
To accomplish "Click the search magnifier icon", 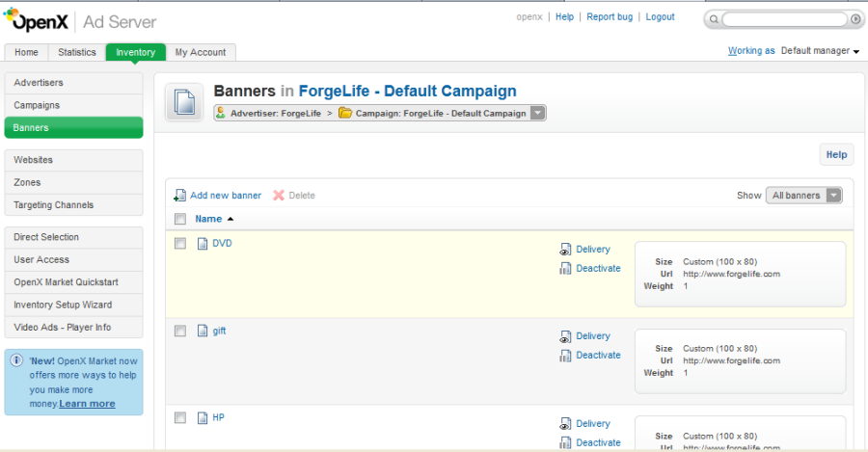I will click(714, 19).
